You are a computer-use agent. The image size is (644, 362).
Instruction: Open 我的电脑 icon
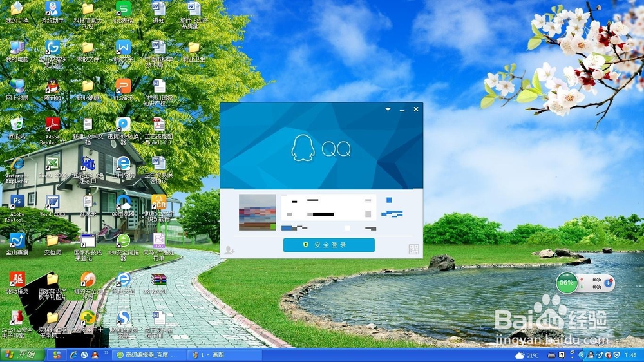(17, 52)
